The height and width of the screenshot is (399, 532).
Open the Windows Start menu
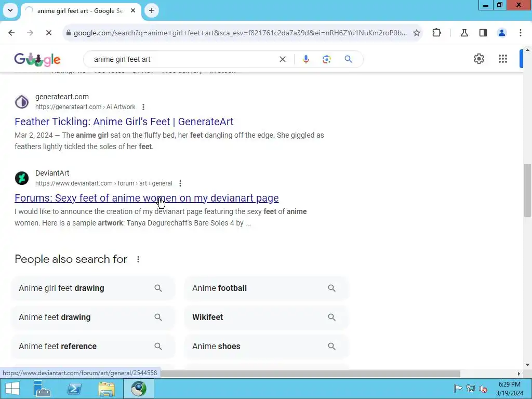tap(12, 389)
